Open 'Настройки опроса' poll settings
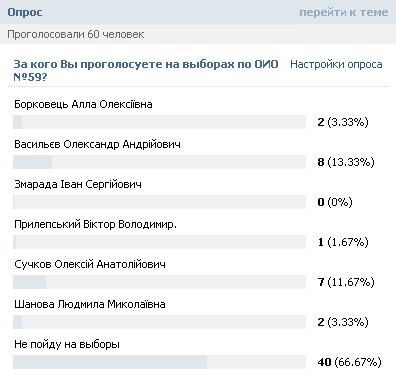This screenshot has width=396, height=385. pyautogui.click(x=336, y=64)
